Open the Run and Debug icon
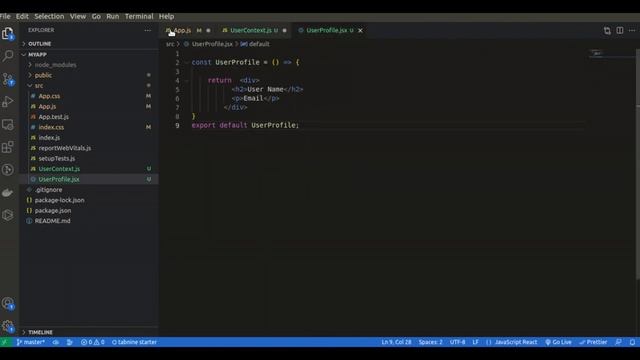The height and width of the screenshot is (360, 640). click(x=8, y=102)
